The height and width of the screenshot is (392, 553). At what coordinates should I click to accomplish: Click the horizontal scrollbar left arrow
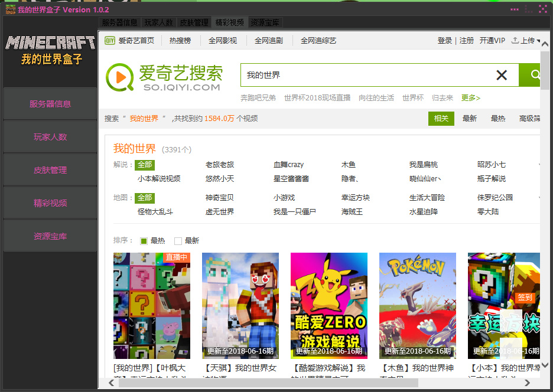coord(112,383)
